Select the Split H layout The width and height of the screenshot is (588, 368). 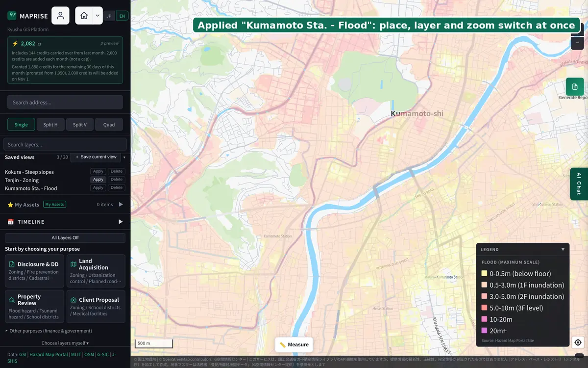pos(50,125)
